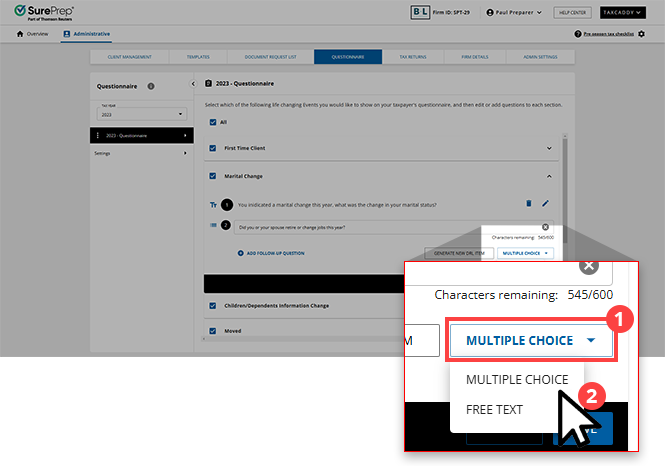Screen dimensions: 665x466
Task: Click the Paul Preparer user icon
Action: click(x=490, y=13)
